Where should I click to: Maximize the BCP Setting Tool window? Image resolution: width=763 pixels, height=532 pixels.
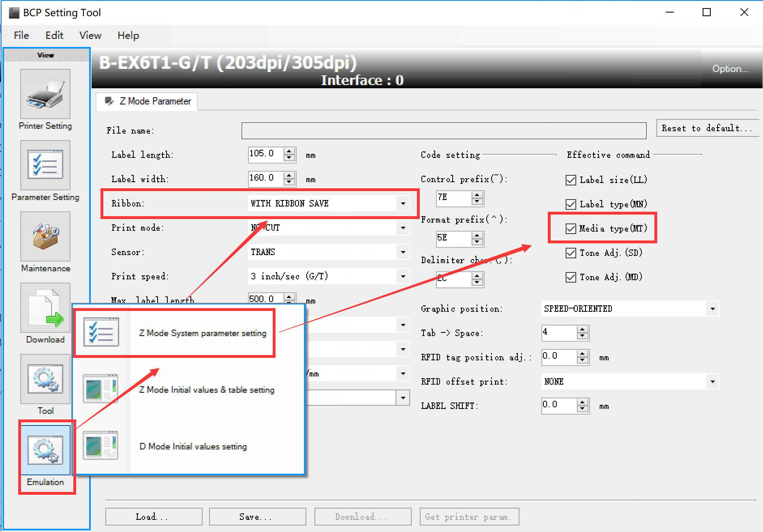(x=707, y=13)
